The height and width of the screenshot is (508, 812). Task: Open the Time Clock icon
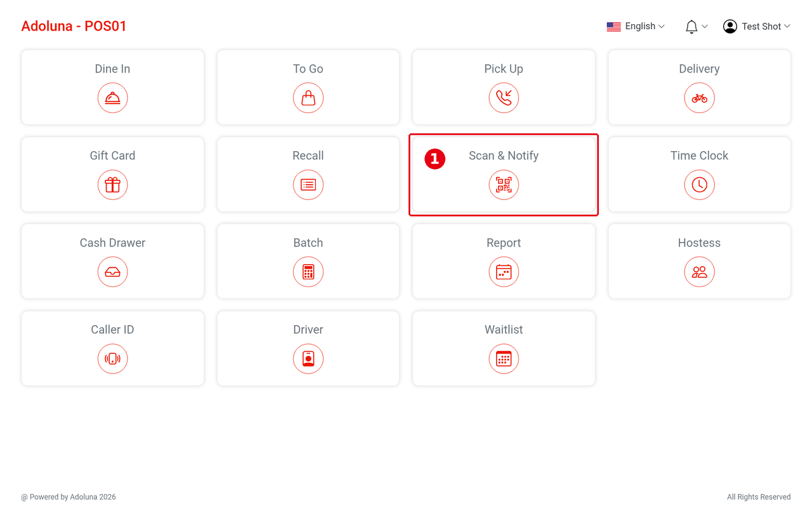pyautogui.click(x=699, y=185)
